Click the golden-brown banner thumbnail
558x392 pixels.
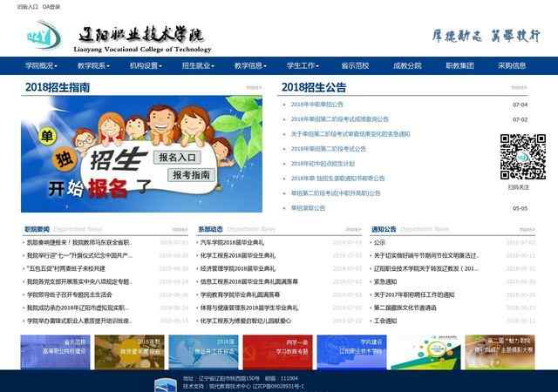130,352
